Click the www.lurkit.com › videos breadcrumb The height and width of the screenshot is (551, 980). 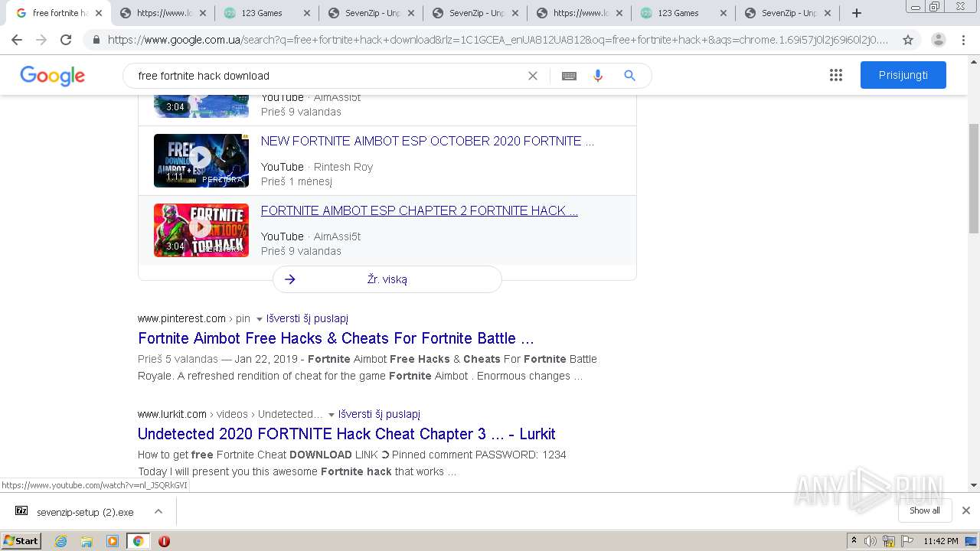(x=230, y=414)
